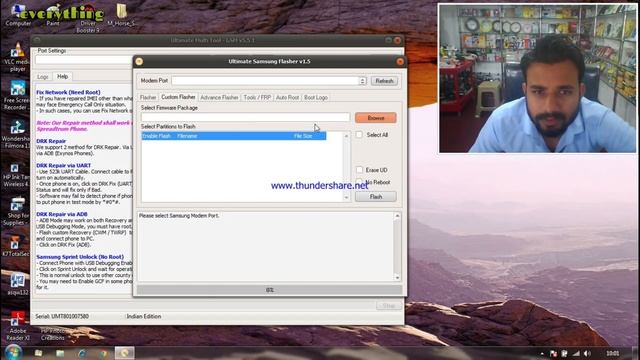Click the 'Indian Edition' status text
Screen dimensions: 640x360
point(144,316)
